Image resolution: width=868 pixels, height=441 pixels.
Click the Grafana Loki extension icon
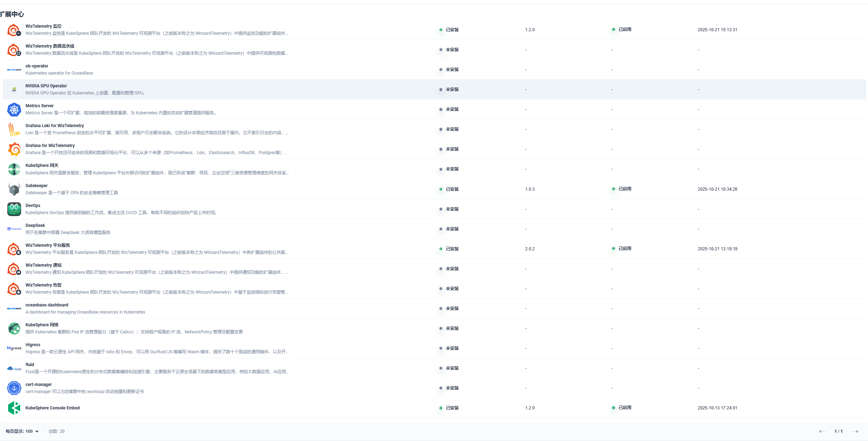[14, 130]
